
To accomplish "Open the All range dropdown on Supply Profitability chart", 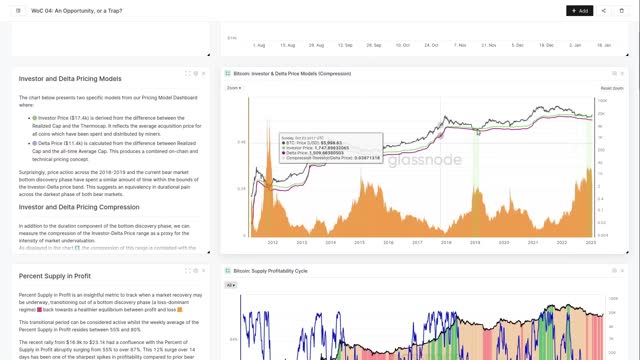I will (231, 285).
